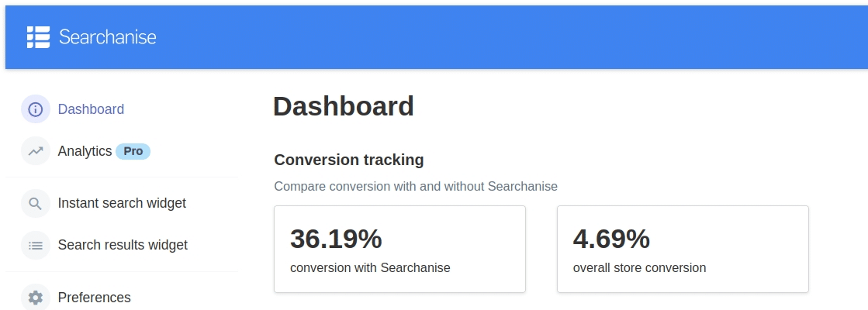Click the Conversion tracking section title
Viewport: 868px width, 310px height.
[x=349, y=160]
